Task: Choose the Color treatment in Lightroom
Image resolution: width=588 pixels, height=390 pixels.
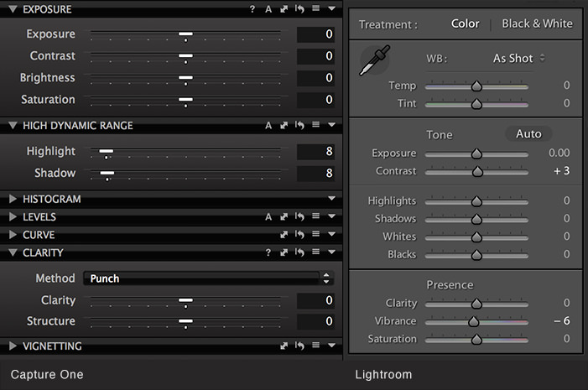Action: pyautogui.click(x=465, y=23)
